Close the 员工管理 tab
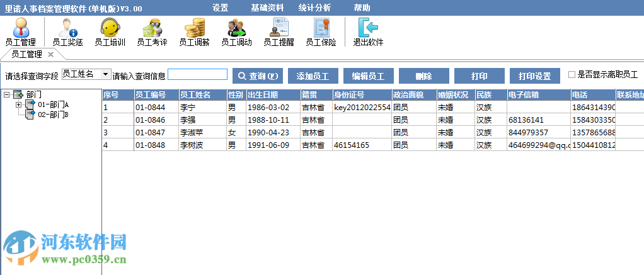This screenshot has height=275, width=644. (50, 54)
